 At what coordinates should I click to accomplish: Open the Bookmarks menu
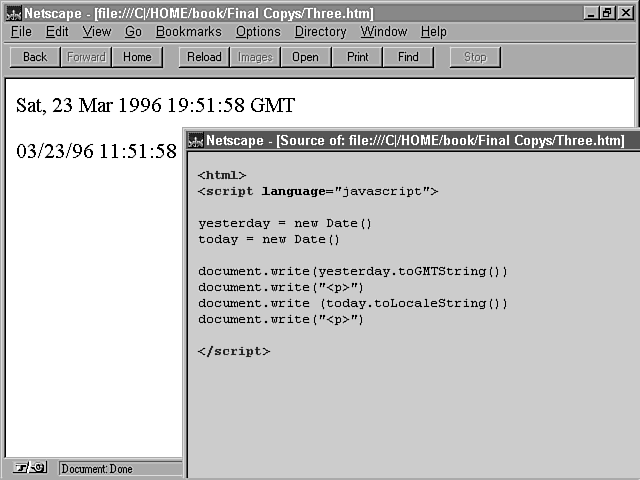click(x=188, y=32)
